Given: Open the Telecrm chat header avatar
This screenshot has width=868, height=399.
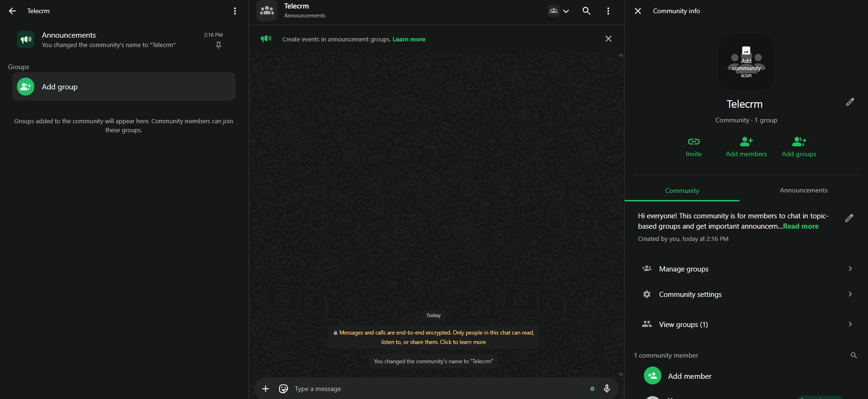Looking at the screenshot, I should pos(267,10).
